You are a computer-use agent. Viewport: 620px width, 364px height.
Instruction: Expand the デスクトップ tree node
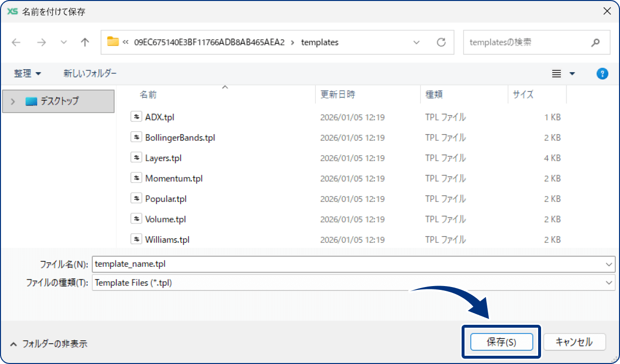13,101
